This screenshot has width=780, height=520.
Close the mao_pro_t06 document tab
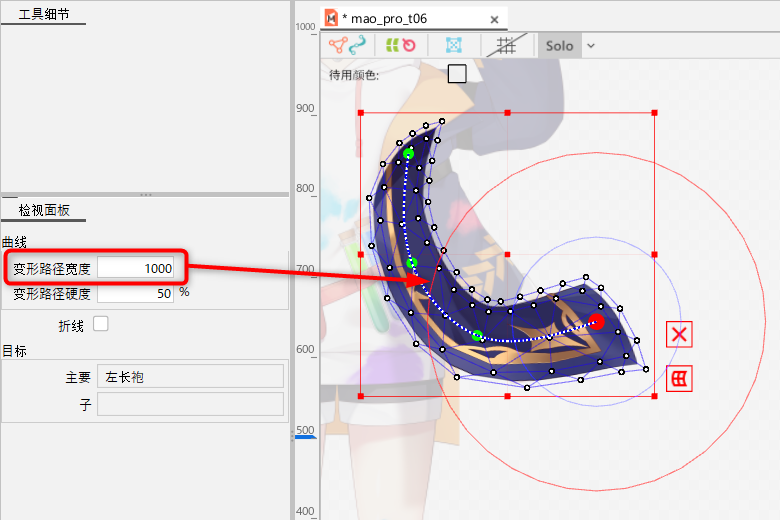[x=494, y=18]
